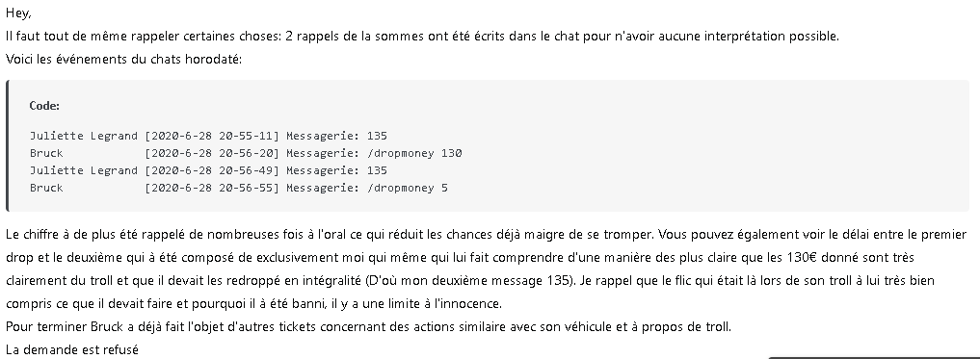Image resolution: width=980 pixels, height=359 pixels.
Task: Click the line starting "Il faut tout de même"
Action: 422,37
